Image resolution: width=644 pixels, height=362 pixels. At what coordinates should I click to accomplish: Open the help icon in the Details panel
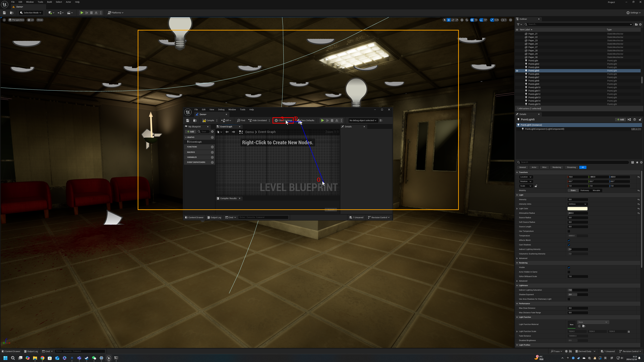click(634, 120)
